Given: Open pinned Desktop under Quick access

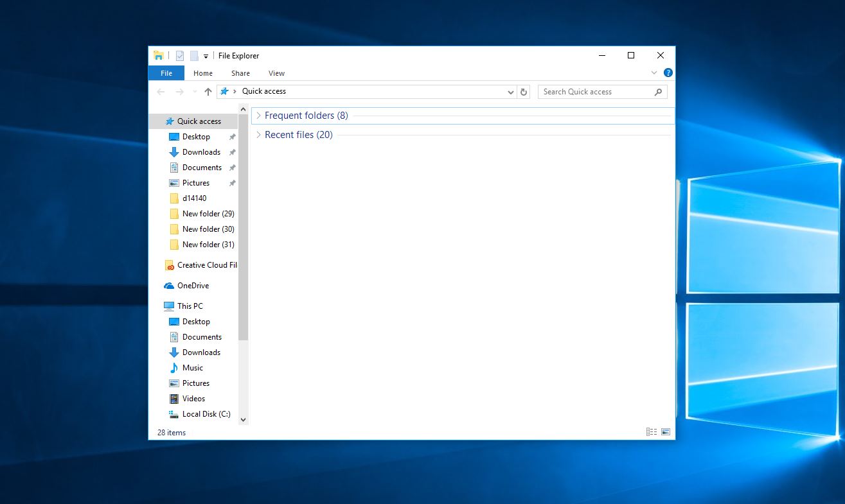Looking at the screenshot, I should (x=196, y=137).
